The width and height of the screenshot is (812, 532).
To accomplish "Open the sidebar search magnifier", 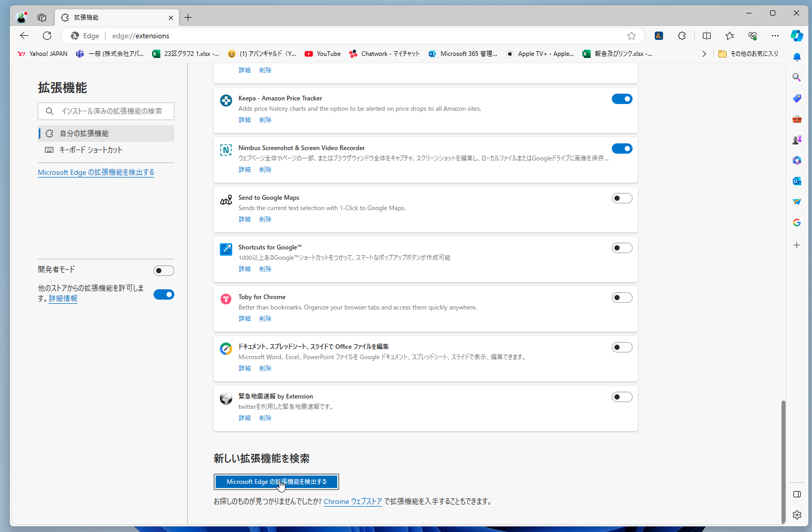I will tap(797, 77).
